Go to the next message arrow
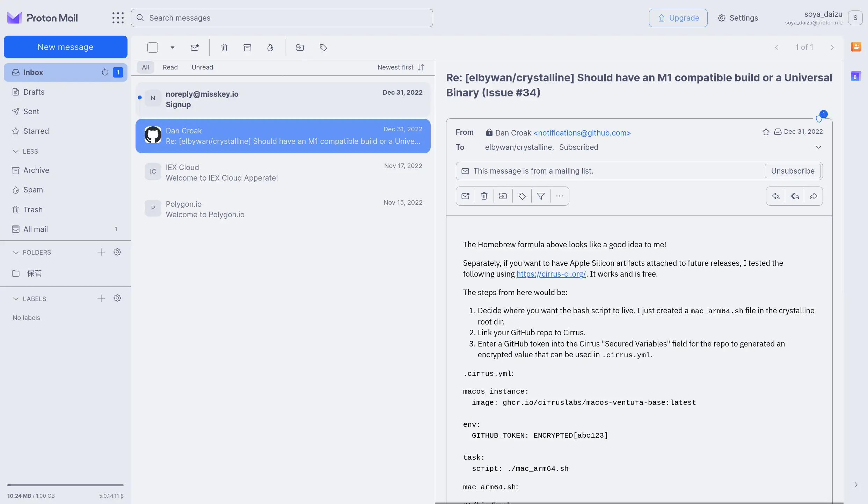Image resolution: width=868 pixels, height=504 pixels. [832, 48]
